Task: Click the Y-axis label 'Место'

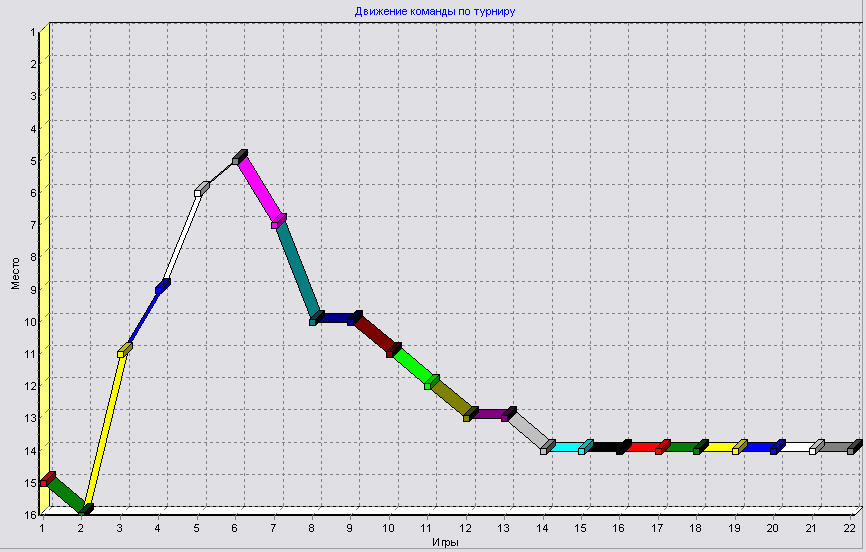Action: [x=15, y=273]
